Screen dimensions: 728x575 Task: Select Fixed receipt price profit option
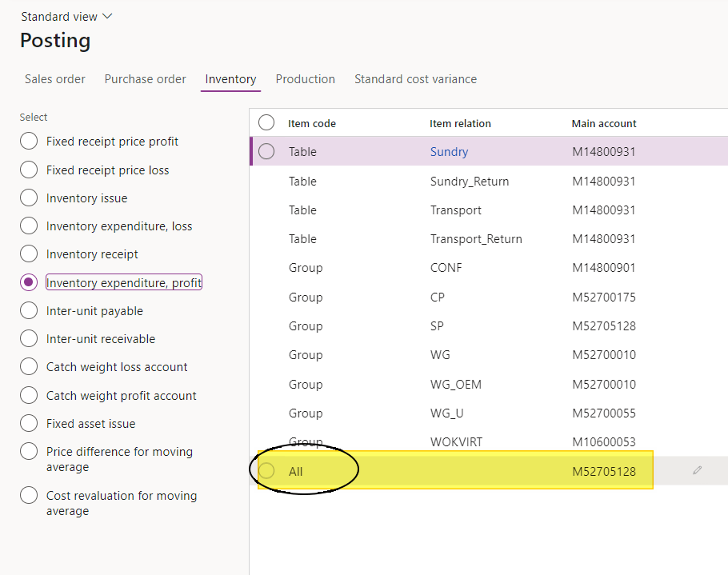coord(29,142)
